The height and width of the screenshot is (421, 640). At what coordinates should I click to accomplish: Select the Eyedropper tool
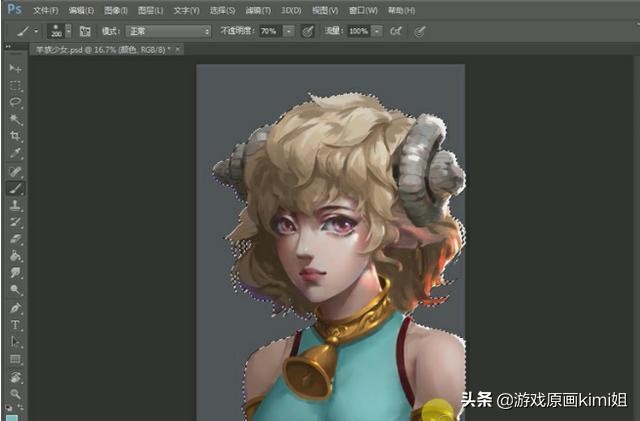pyautogui.click(x=15, y=154)
